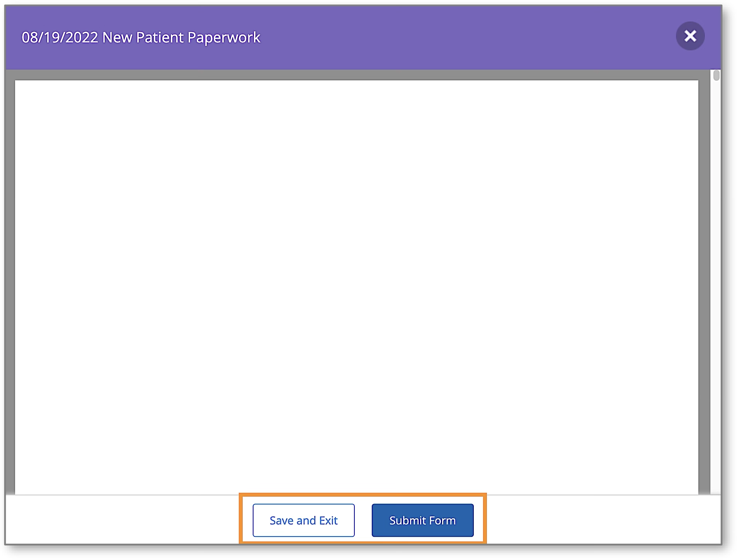This screenshot has height=560, width=737.
Task: Click the gray margin right of the page
Action: coord(704,270)
